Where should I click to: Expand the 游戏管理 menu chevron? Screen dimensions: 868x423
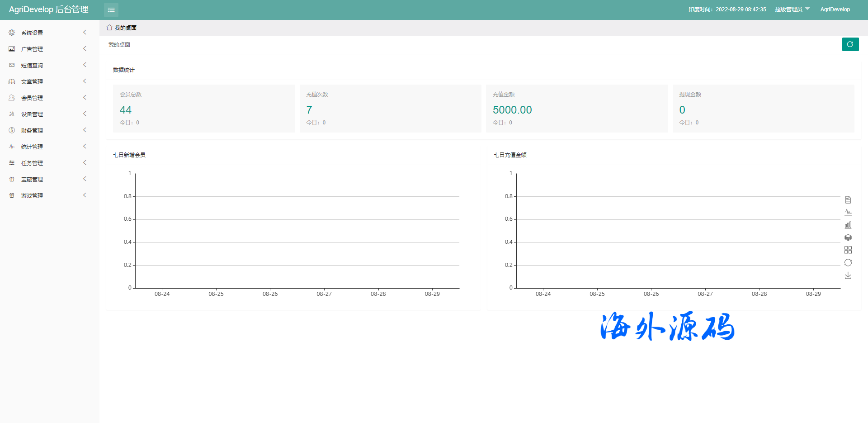(x=85, y=195)
